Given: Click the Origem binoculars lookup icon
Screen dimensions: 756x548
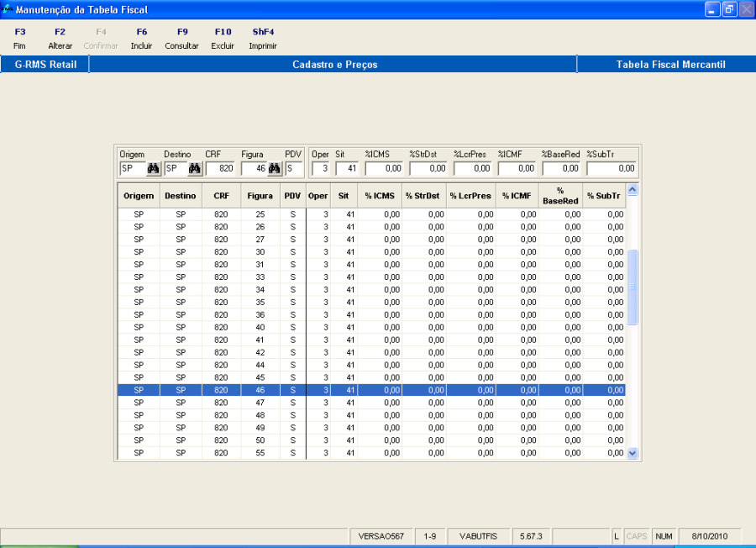Looking at the screenshot, I should click(153, 169).
